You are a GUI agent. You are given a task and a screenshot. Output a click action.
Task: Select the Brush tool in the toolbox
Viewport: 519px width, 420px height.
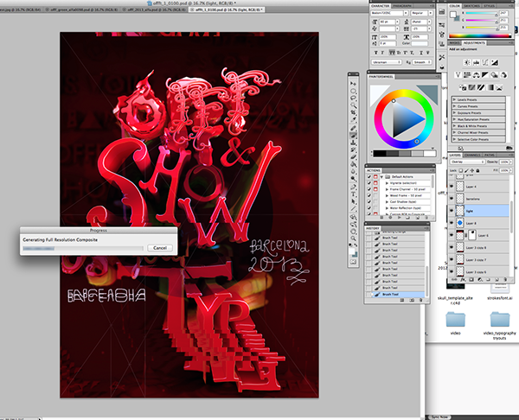[354, 136]
